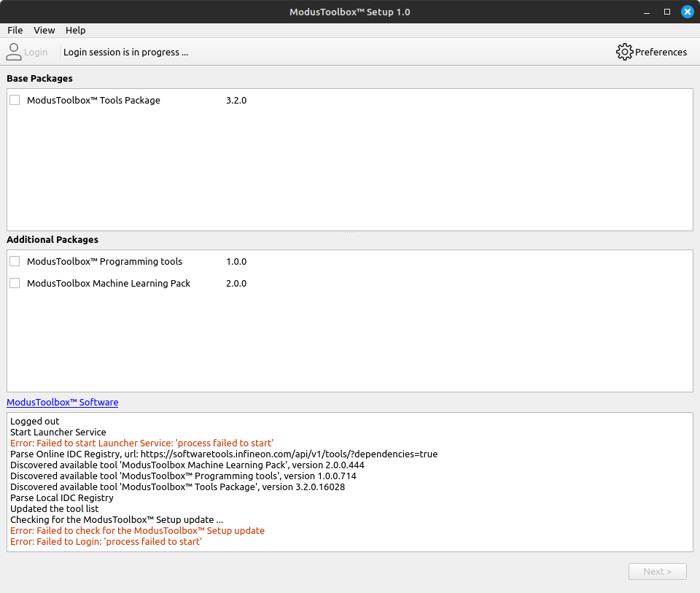Image resolution: width=700 pixels, height=593 pixels.
Task: Open the Help menu
Action: tap(75, 30)
